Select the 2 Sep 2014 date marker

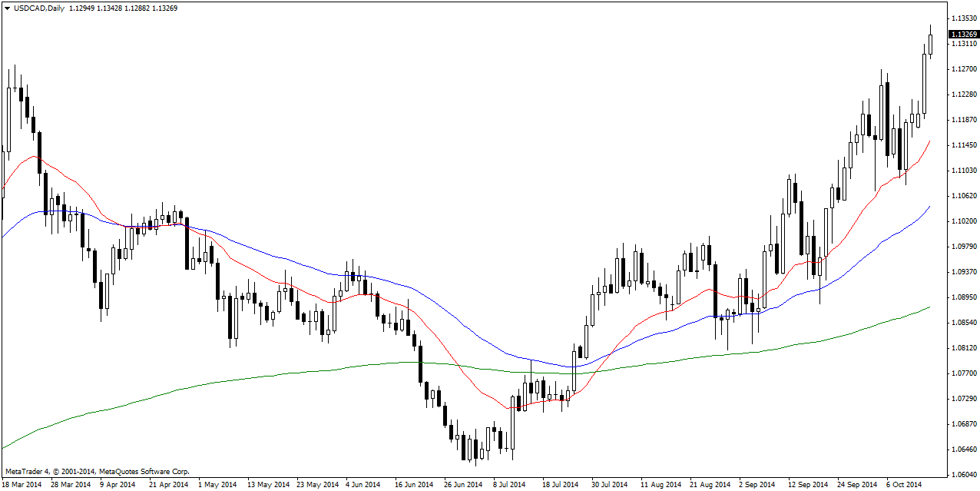tap(757, 485)
